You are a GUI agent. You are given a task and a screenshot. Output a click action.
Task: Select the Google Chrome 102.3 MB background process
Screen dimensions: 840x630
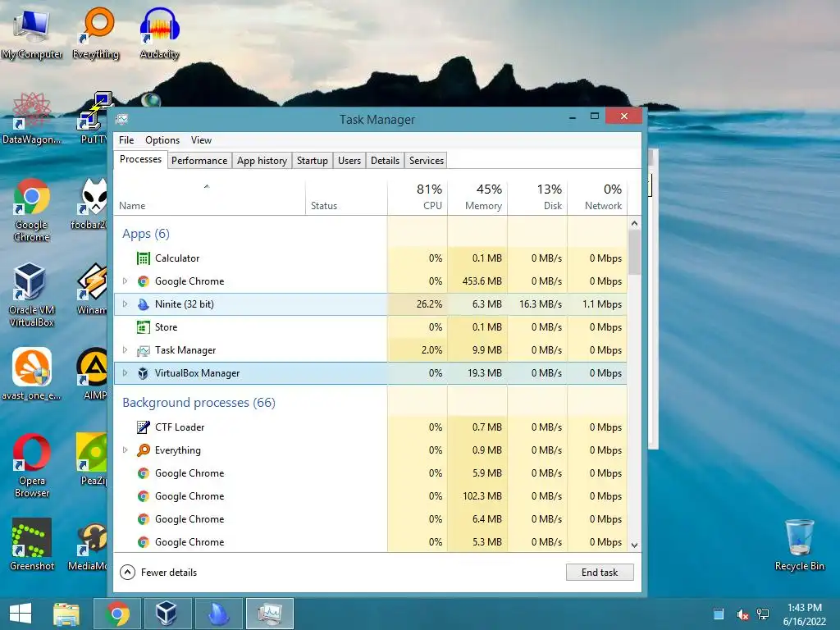(x=370, y=496)
